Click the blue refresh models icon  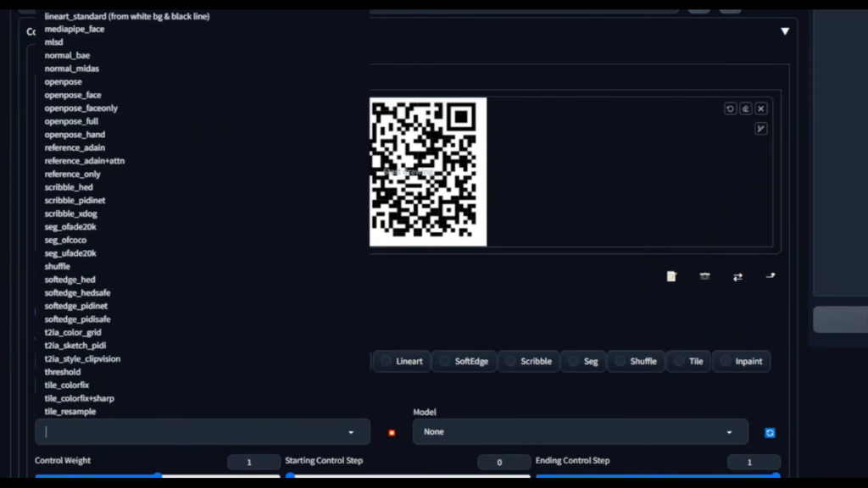pos(770,433)
